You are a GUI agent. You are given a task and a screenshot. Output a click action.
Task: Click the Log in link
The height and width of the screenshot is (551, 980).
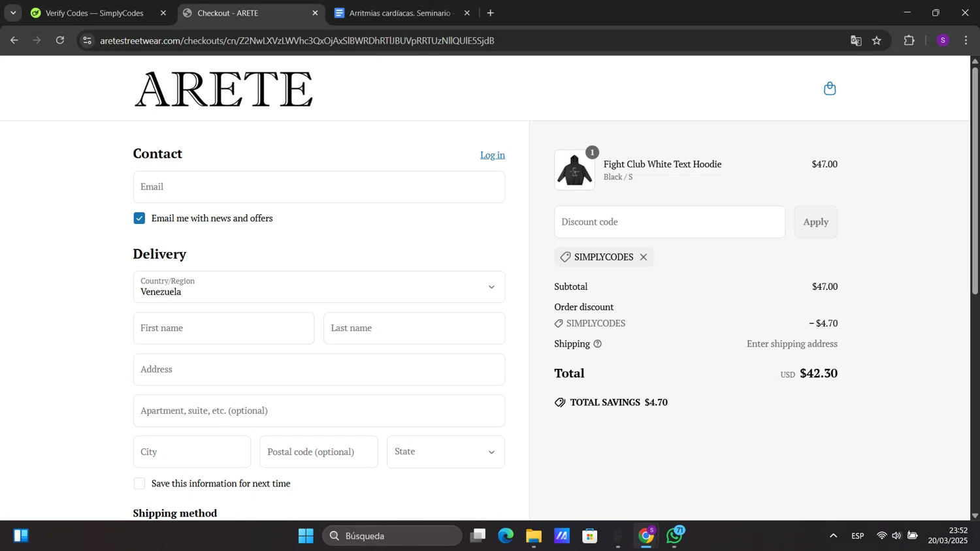493,155
